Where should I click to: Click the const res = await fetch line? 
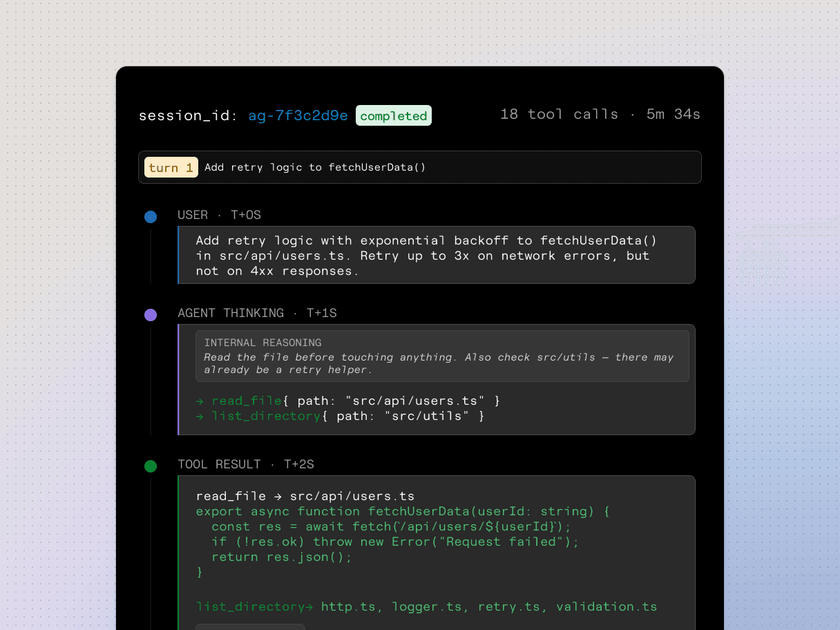tap(392, 526)
